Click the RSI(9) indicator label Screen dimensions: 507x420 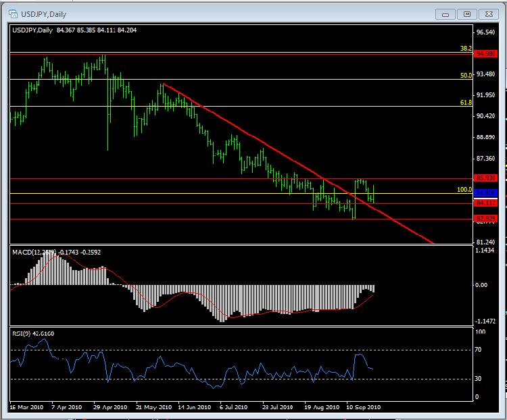click(34, 334)
